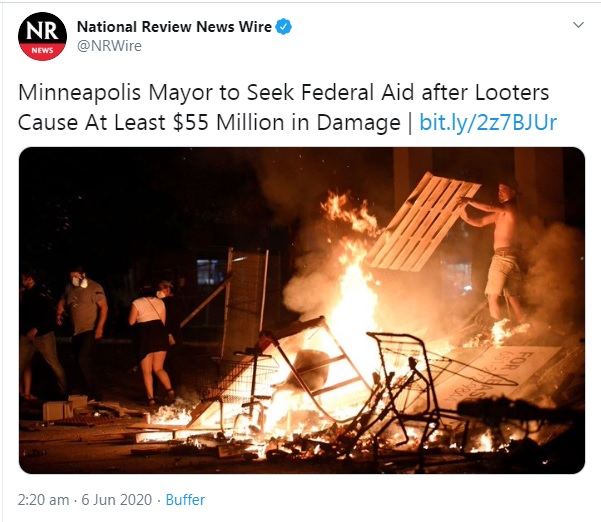Screen dimensions: 601x522
Task: Click the '$55 Million in Damage' text
Action: [x=287, y=123]
